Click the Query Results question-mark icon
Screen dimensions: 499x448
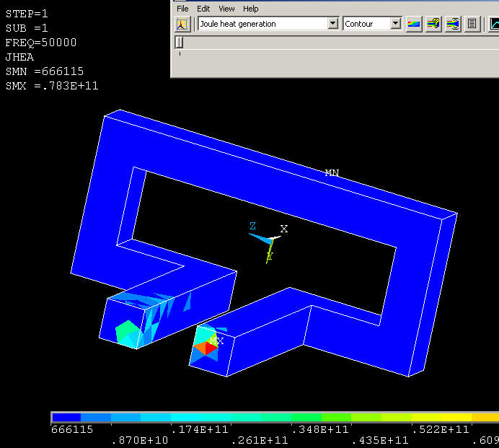click(x=433, y=24)
